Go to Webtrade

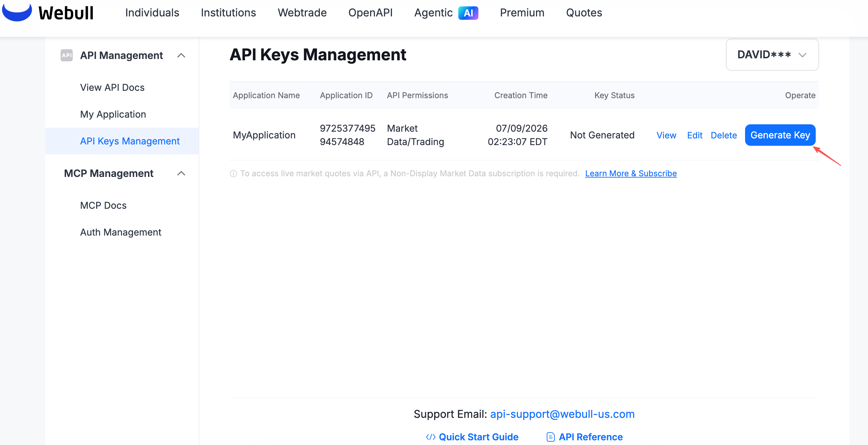point(302,13)
